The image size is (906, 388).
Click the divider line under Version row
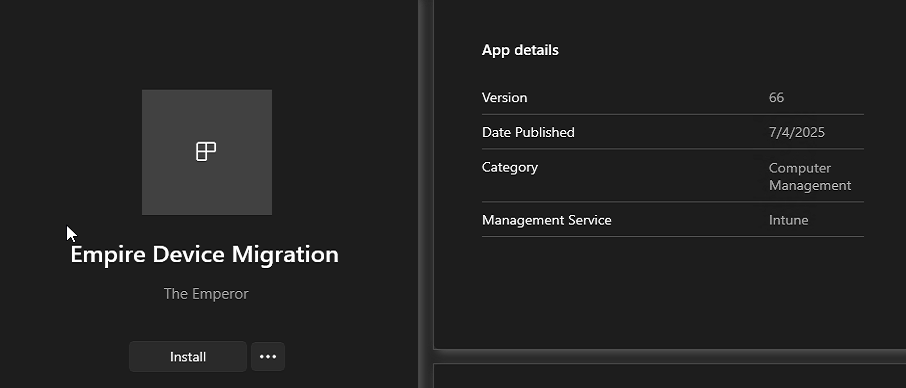click(x=673, y=114)
